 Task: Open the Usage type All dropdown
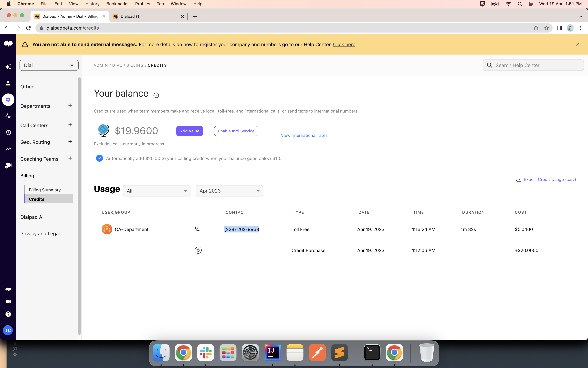157,191
